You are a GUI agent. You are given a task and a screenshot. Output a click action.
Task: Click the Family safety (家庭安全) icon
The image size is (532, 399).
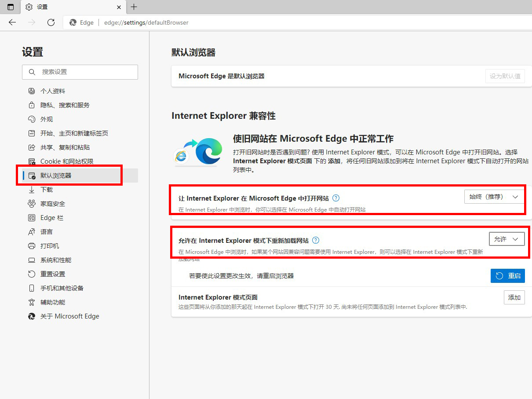tap(32, 204)
